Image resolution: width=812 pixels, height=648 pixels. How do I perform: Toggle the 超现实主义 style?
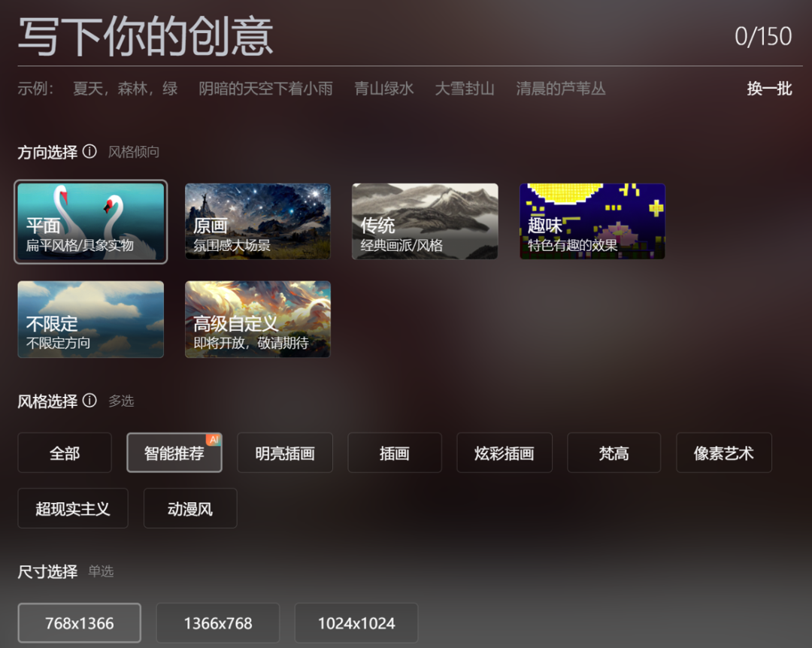pos(72,508)
